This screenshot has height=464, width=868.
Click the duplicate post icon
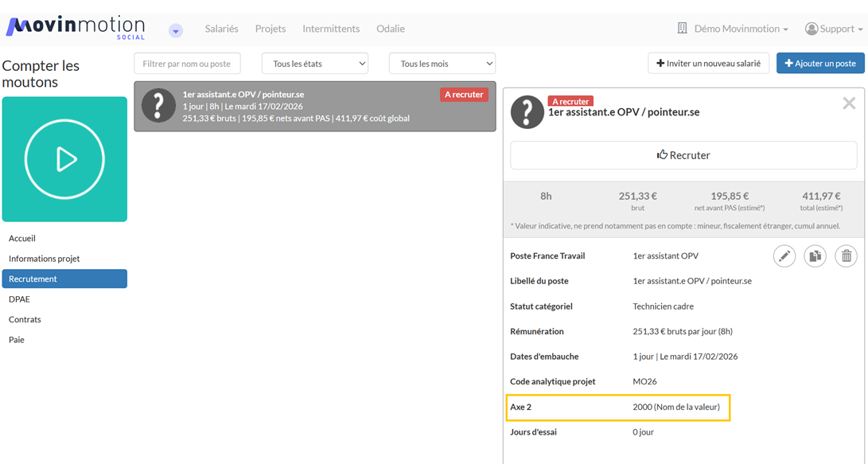point(815,256)
